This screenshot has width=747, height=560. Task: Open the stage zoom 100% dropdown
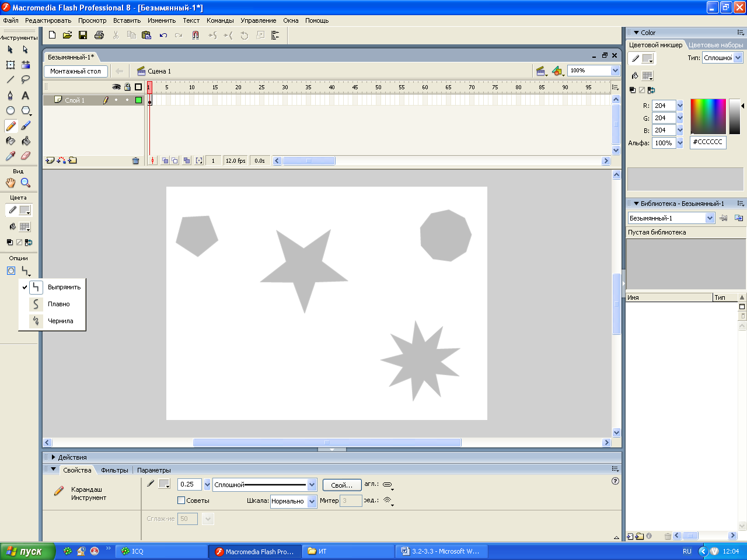click(x=615, y=71)
